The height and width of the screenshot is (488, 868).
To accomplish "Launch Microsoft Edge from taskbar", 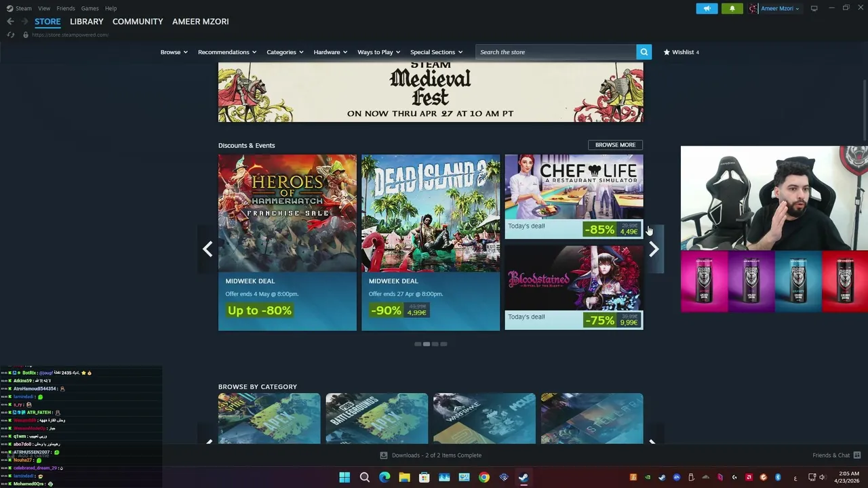I will click(384, 477).
